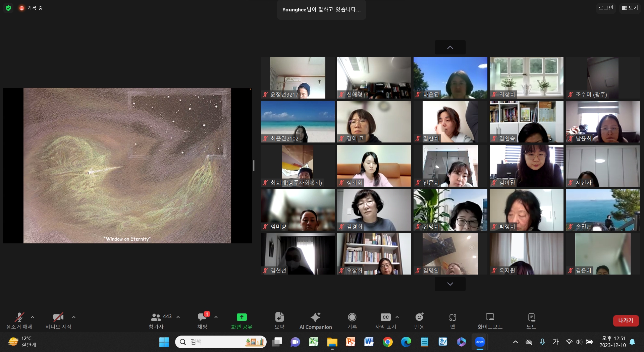Open weather widget showing 12°C 실안개
The width and height of the screenshot is (644, 352).
(22, 342)
